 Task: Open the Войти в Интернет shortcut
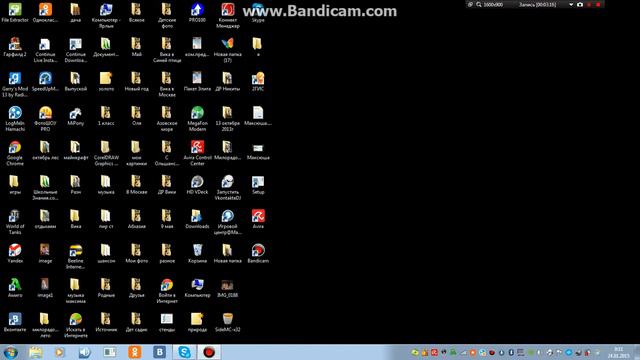(167, 291)
